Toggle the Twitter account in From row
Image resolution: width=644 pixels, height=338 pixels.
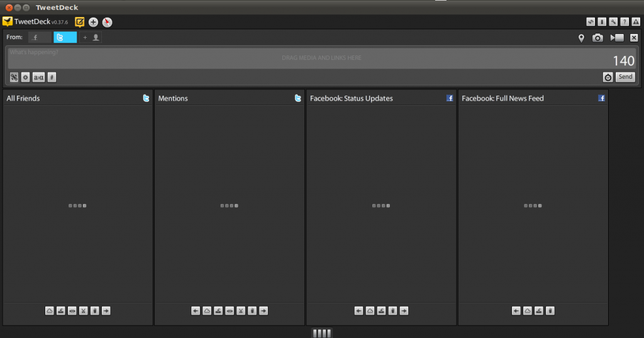[x=65, y=37]
